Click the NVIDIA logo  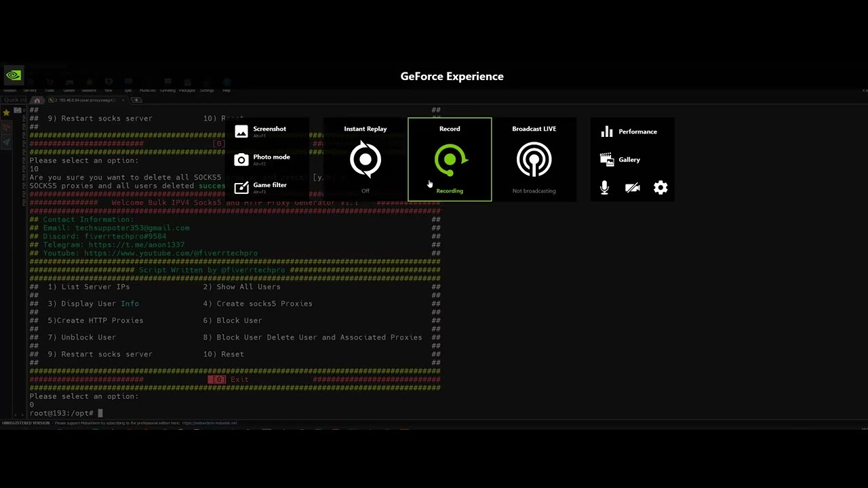13,75
